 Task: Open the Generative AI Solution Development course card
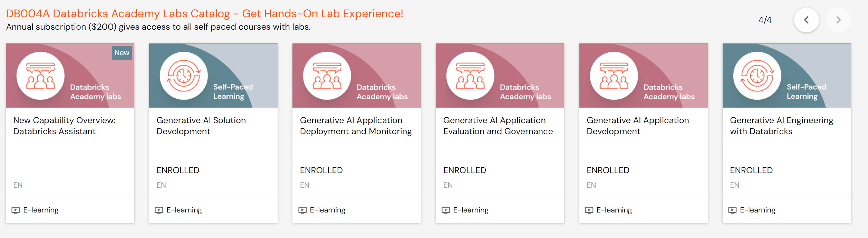click(x=201, y=126)
